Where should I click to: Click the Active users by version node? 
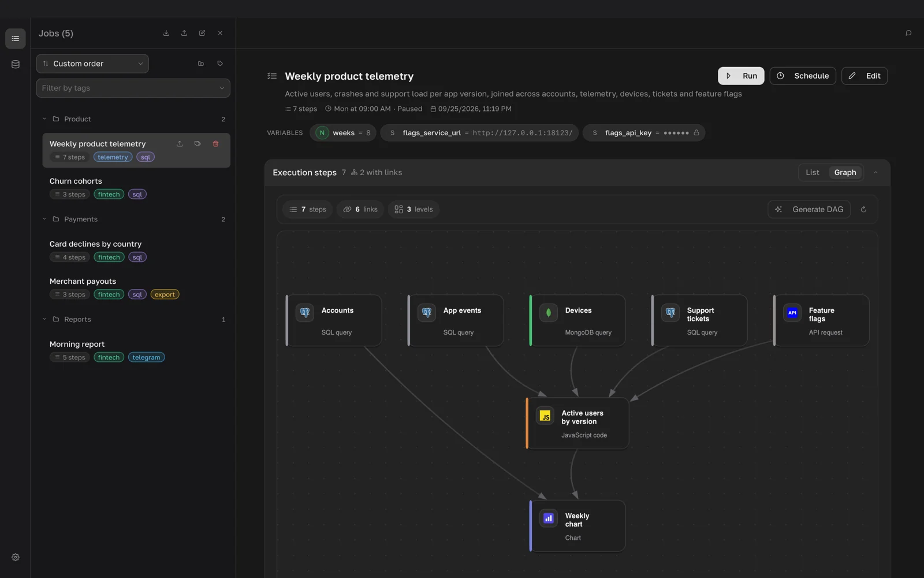(577, 423)
